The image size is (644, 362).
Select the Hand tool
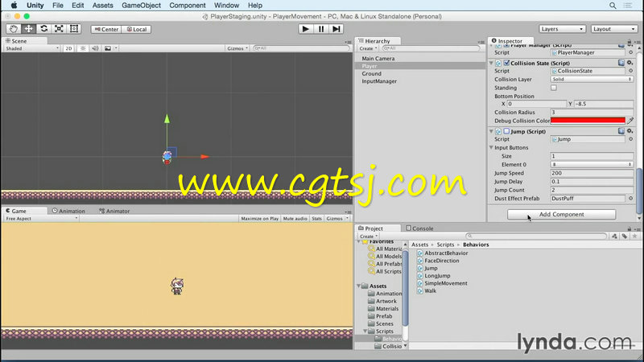pos(14,29)
